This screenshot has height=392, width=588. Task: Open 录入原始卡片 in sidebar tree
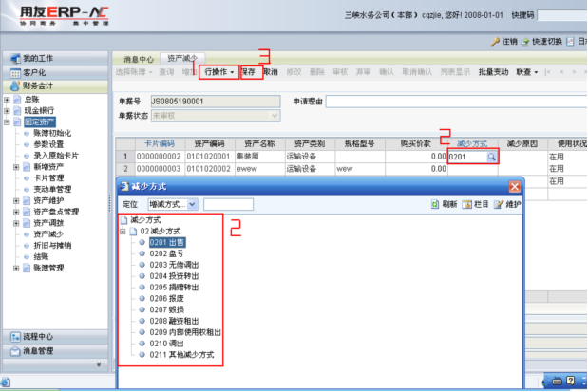[56, 156]
